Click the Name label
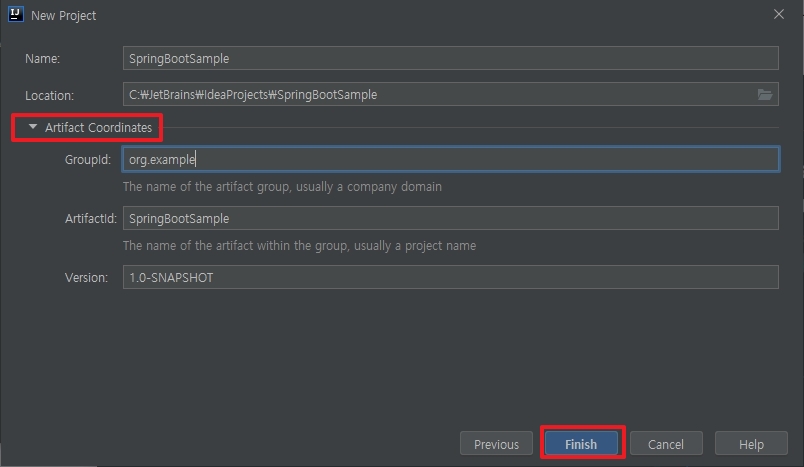The image size is (804, 467). tap(43, 58)
